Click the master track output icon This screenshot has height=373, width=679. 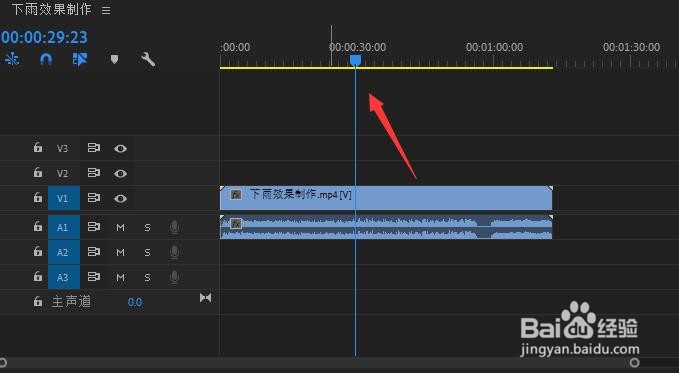pos(206,298)
